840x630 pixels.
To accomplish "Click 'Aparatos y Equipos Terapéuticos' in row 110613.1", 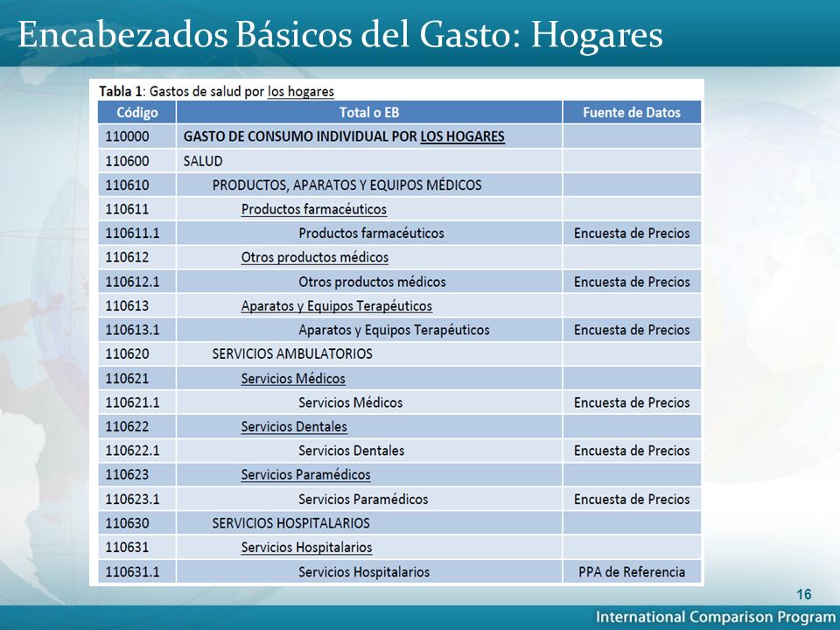I will [395, 330].
